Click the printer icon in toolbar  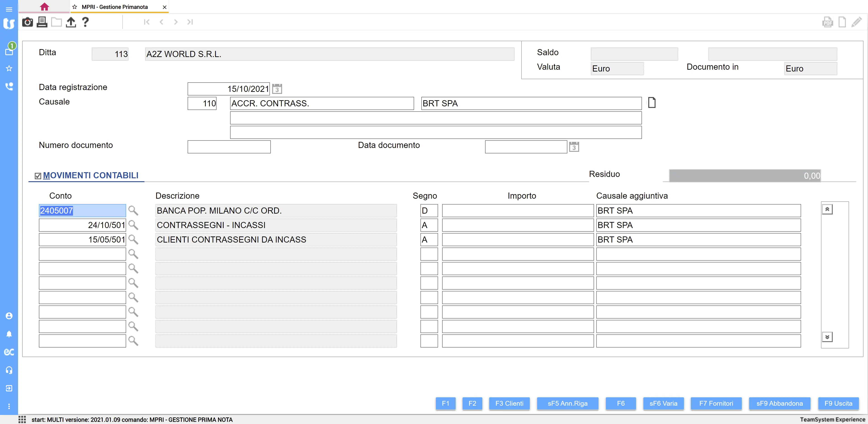42,22
